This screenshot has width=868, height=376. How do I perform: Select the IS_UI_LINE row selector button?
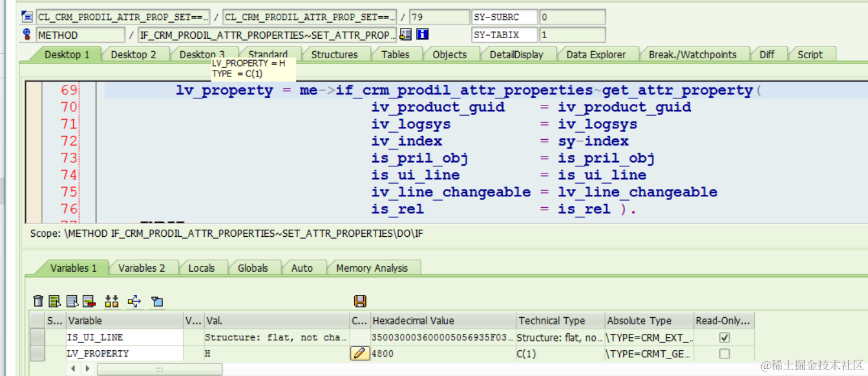[37, 337]
